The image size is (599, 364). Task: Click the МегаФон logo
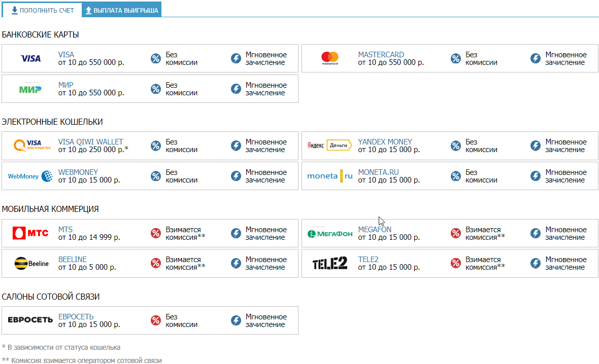pyautogui.click(x=329, y=234)
